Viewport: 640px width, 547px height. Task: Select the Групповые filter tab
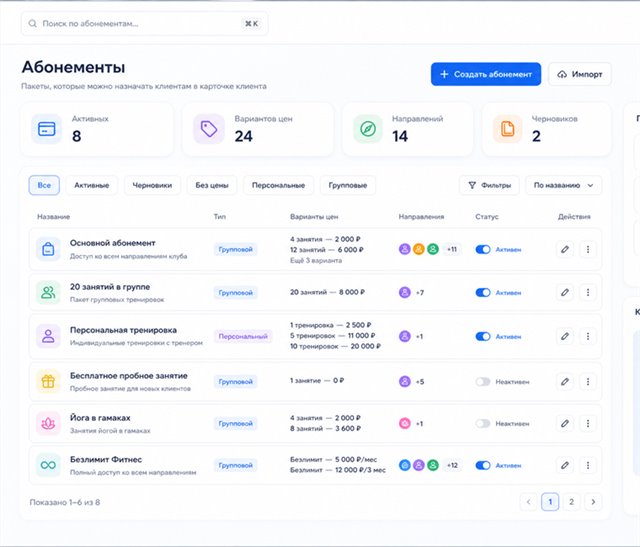[348, 185]
